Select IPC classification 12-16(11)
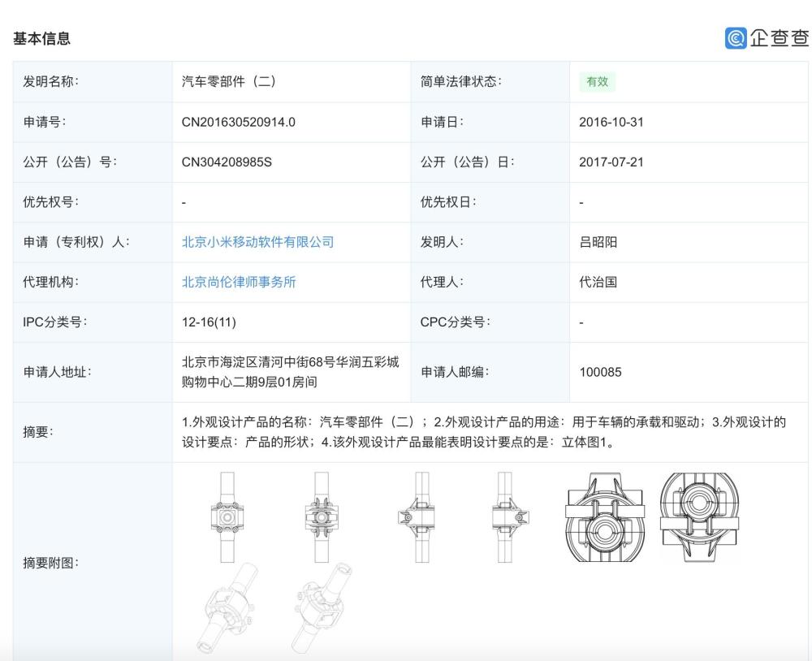The height and width of the screenshot is (661, 812). (x=209, y=322)
